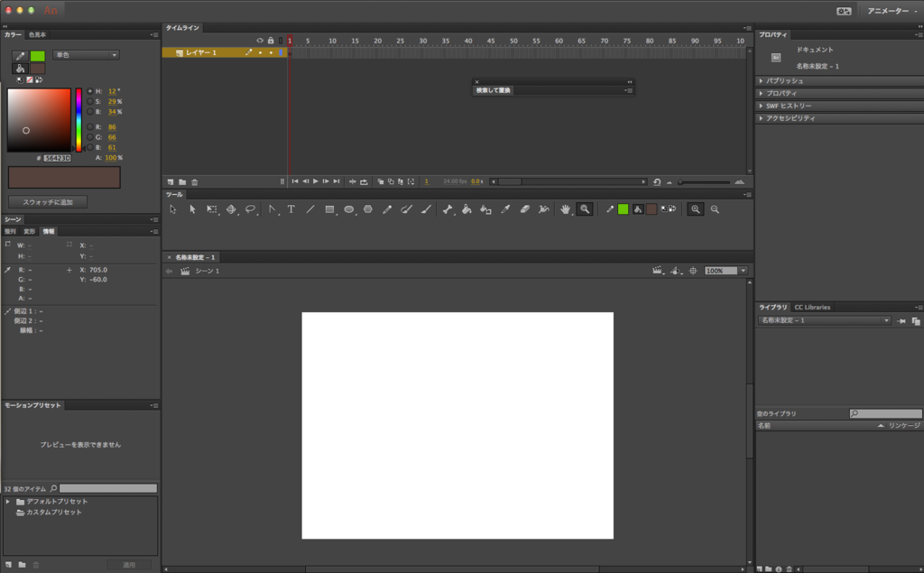Select the Bone tool
This screenshot has width=924, height=573.
click(448, 209)
